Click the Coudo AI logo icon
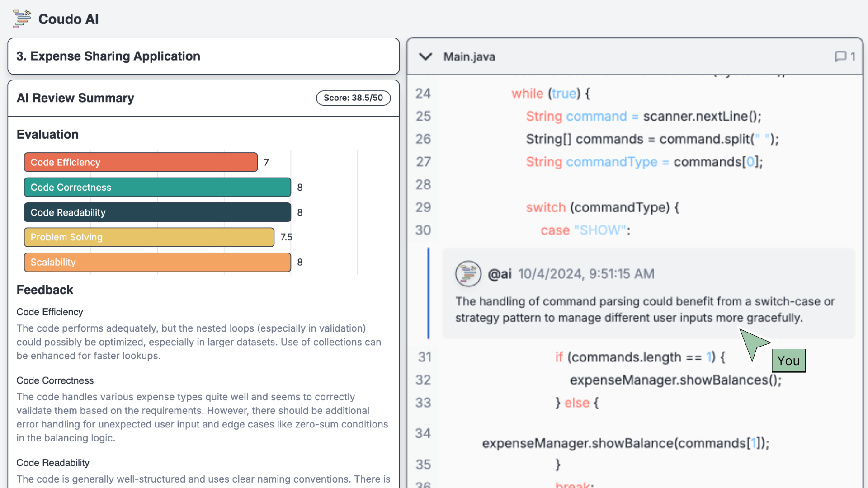Screen dimensions: 868x488 [22, 19]
